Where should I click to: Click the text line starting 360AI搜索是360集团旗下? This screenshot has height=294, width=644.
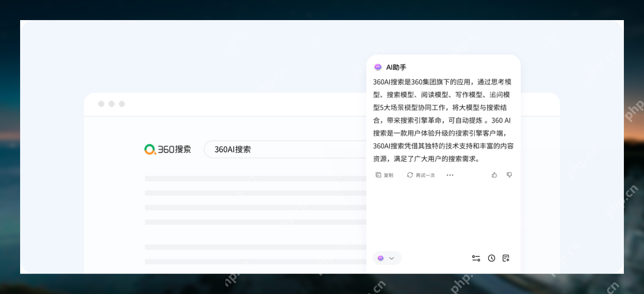tap(442, 81)
